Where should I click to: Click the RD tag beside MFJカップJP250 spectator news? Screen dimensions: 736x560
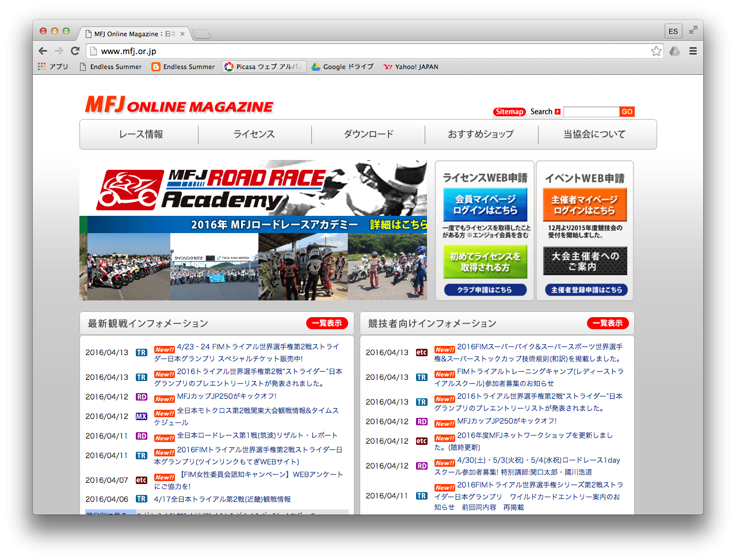pyautogui.click(x=142, y=397)
